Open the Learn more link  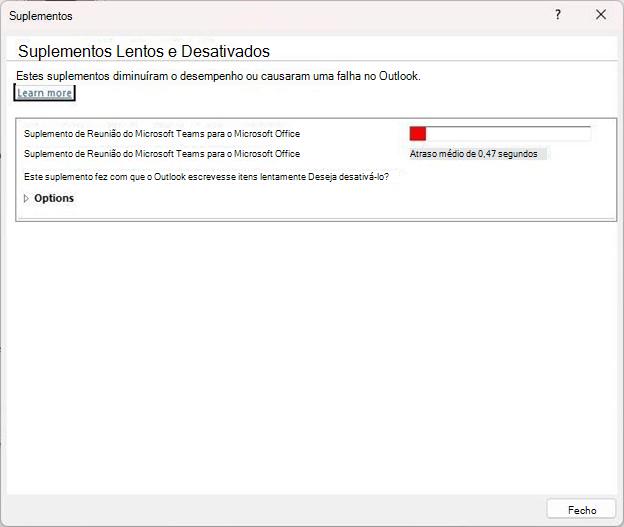pyautogui.click(x=45, y=93)
